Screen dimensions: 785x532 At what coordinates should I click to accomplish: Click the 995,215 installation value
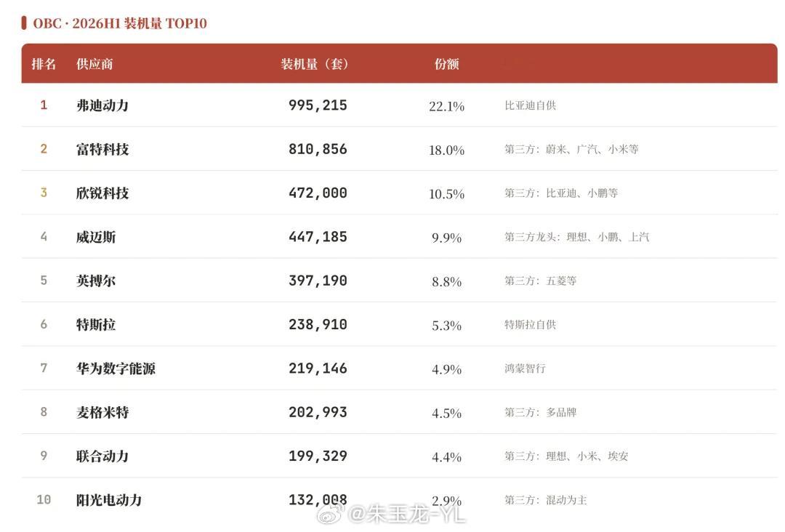click(x=318, y=105)
